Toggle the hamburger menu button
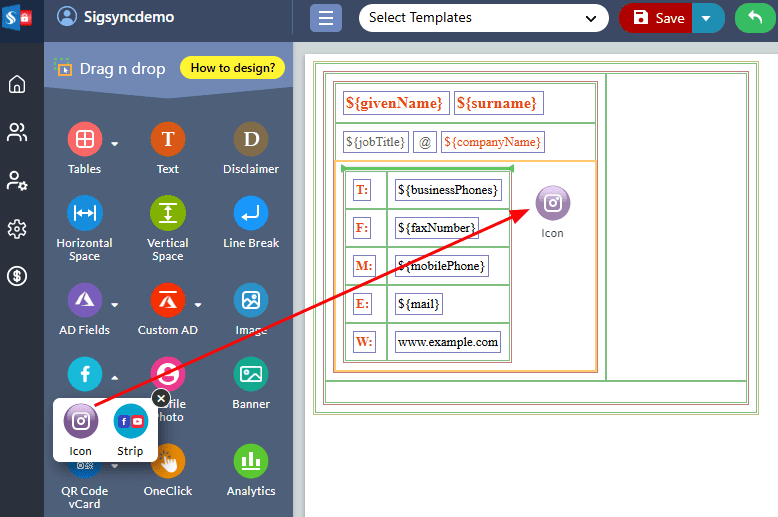This screenshot has height=517, width=778. (x=326, y=18)
